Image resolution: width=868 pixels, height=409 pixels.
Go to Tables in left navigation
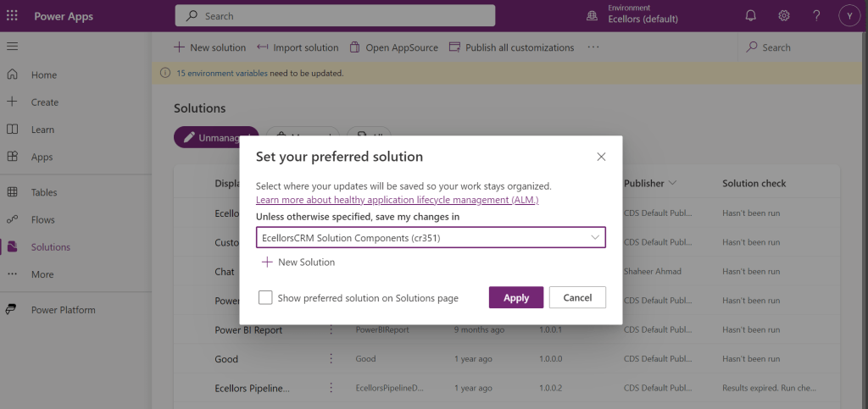point(43,192)
